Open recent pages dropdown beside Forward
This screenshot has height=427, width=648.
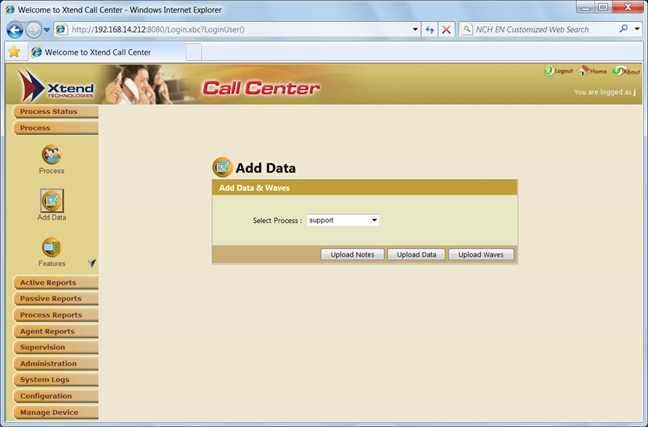click(47, 30)
